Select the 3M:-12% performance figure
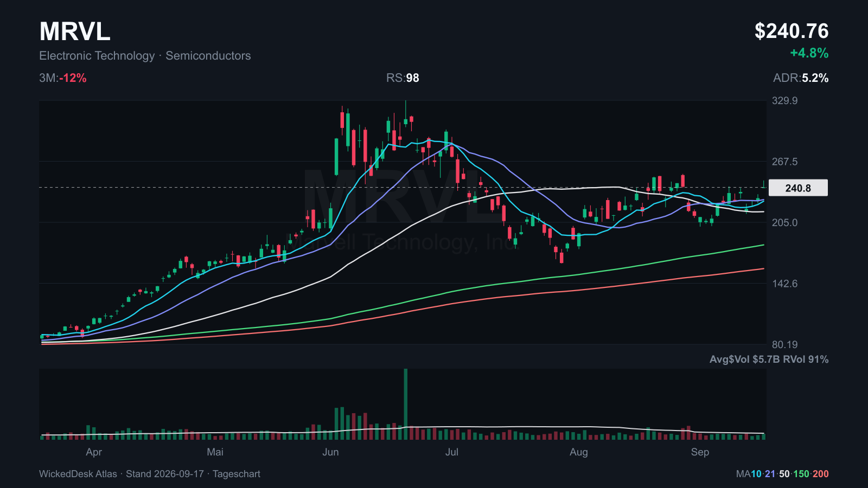The height and width of the screenshot is (488, 868). point(63,78)
